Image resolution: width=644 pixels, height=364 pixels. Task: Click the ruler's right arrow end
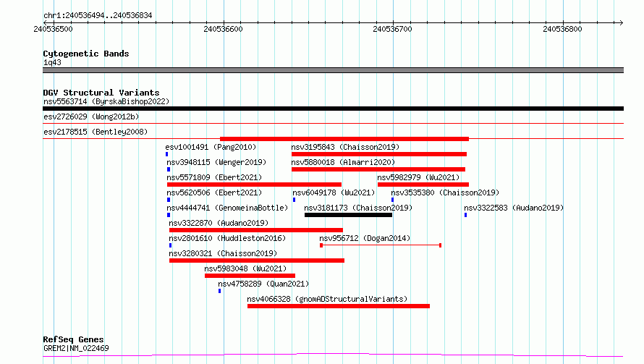click(621, 22)
